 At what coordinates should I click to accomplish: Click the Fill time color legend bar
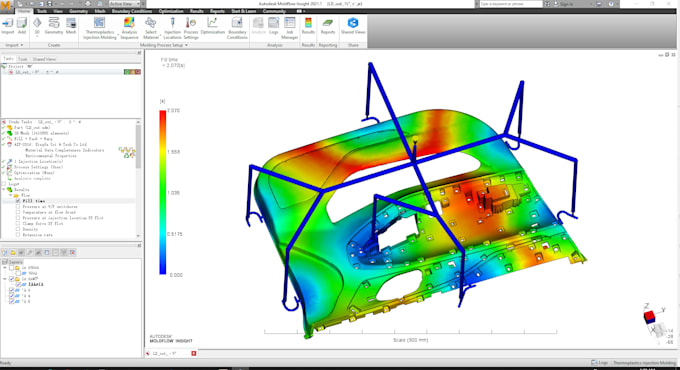click(x=163, y=192)
